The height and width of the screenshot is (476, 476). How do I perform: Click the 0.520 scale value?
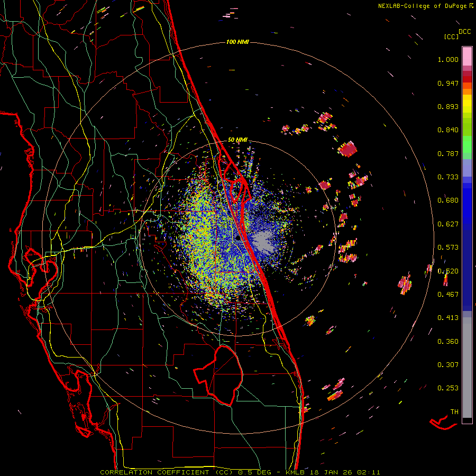pyautogui.click(x=448, y=271)
